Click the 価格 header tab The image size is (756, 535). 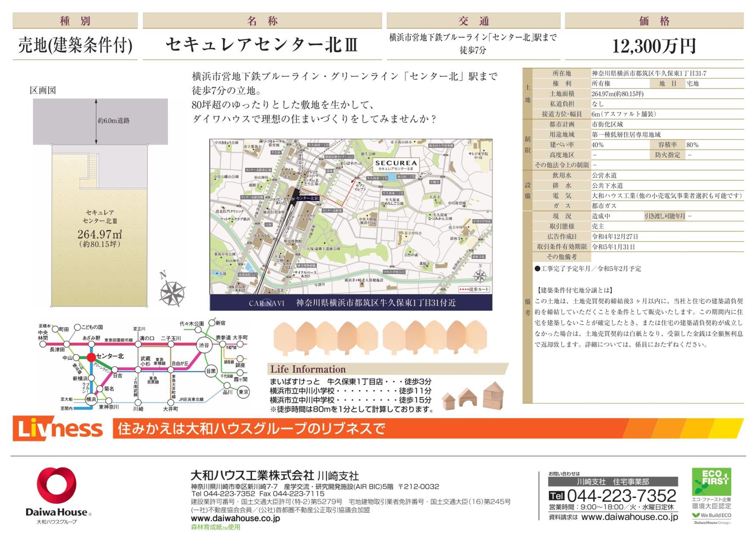(654, 21)
